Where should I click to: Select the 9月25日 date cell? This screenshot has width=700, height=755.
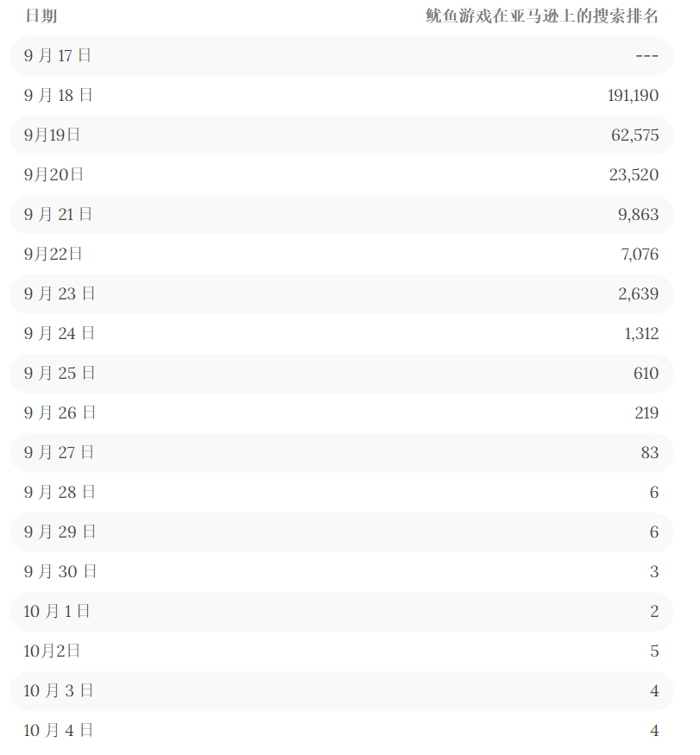pyautogui.click(x=60, y=374)
